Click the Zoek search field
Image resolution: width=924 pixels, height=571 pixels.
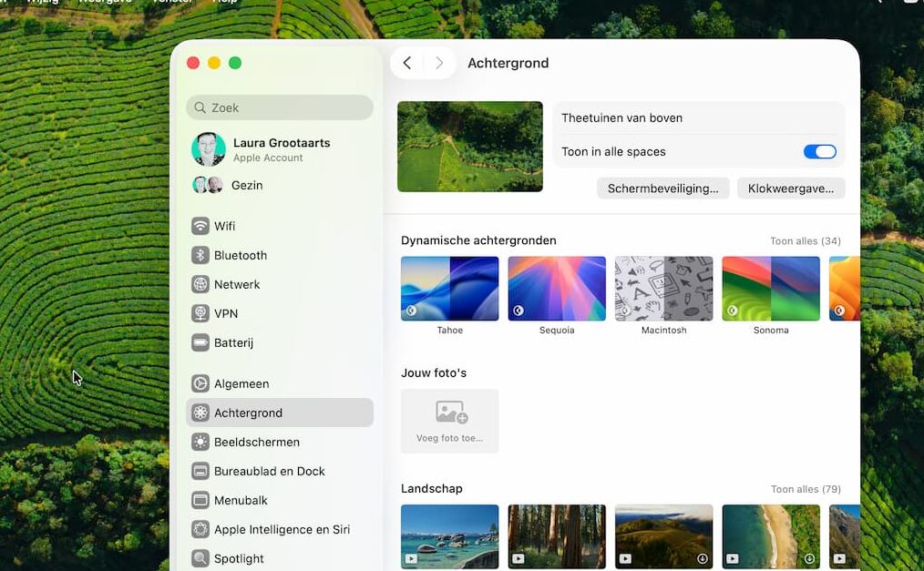point(280,107)
